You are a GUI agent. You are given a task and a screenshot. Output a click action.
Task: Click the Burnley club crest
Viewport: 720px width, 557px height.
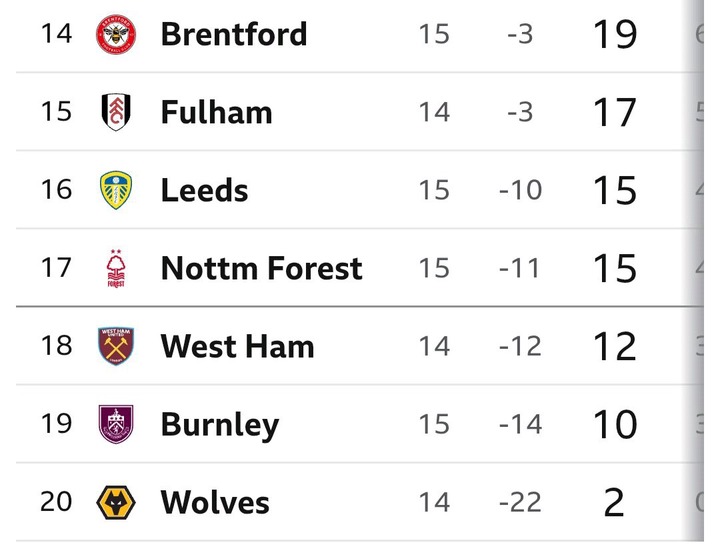tap(116, 424)
